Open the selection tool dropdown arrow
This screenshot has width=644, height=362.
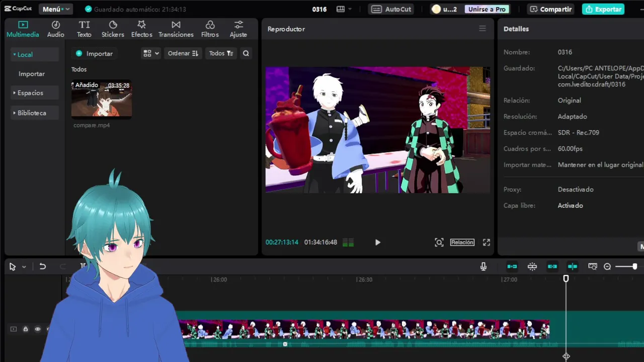24,267
